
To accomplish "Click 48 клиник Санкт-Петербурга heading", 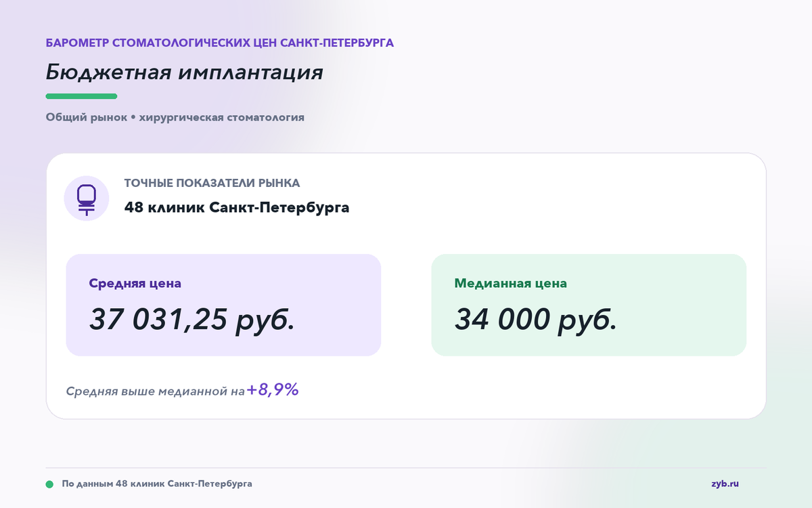I will tap(237, 207).
